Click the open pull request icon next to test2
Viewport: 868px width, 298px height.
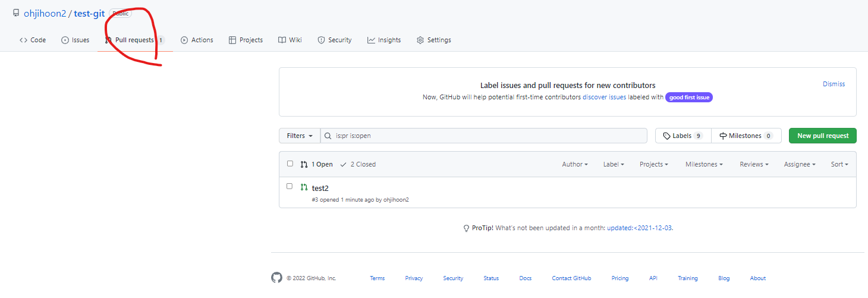[x=304, y=187]
